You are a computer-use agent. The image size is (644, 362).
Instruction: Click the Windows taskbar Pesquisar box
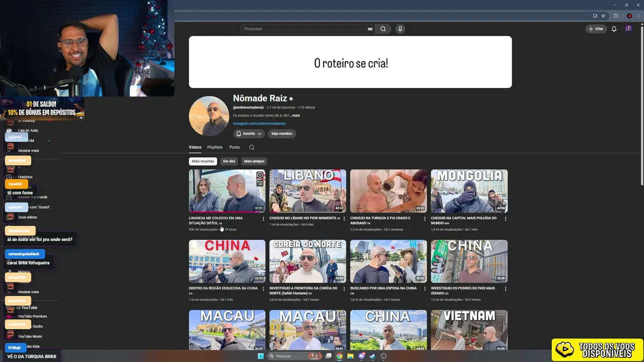point(294,356)
